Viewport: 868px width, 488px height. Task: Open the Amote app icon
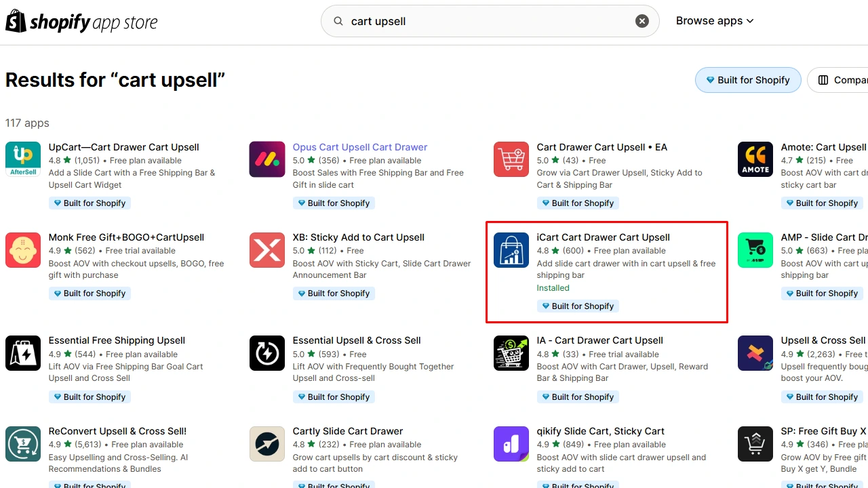755,159
